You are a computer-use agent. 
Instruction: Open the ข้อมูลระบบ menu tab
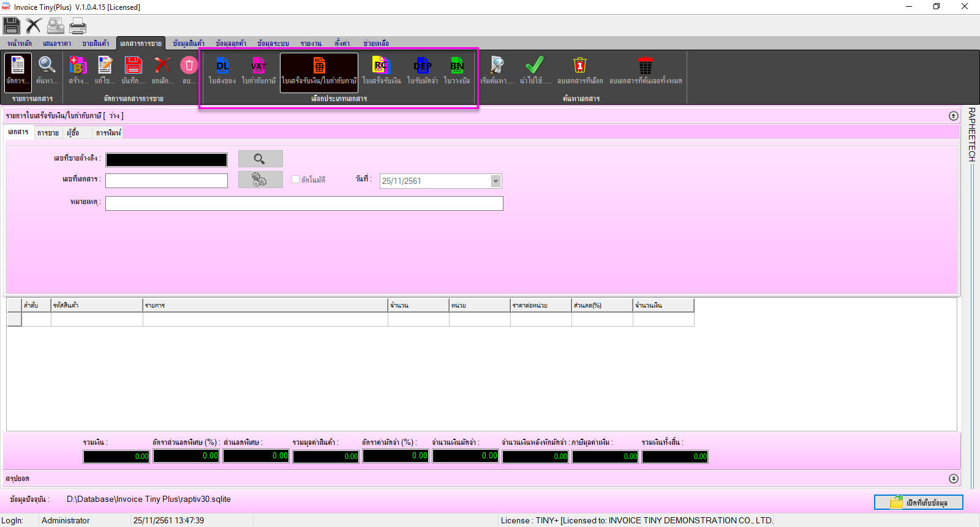pos(273,44)
